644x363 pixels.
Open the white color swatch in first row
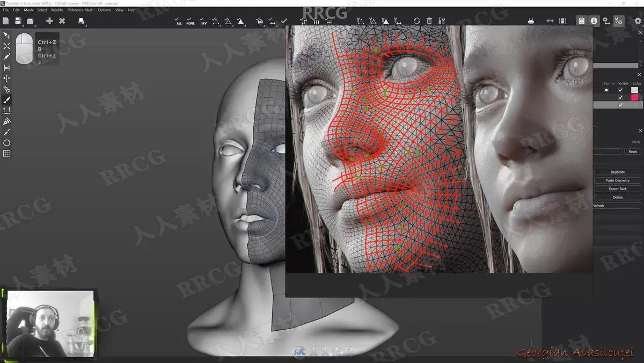pos(635,90)
